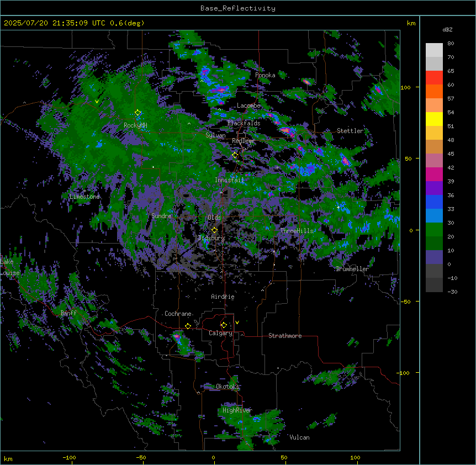476x465 pixels.
Task: Click the yellow diamond marker below RedDeer
Action: [x=235, y=155]
